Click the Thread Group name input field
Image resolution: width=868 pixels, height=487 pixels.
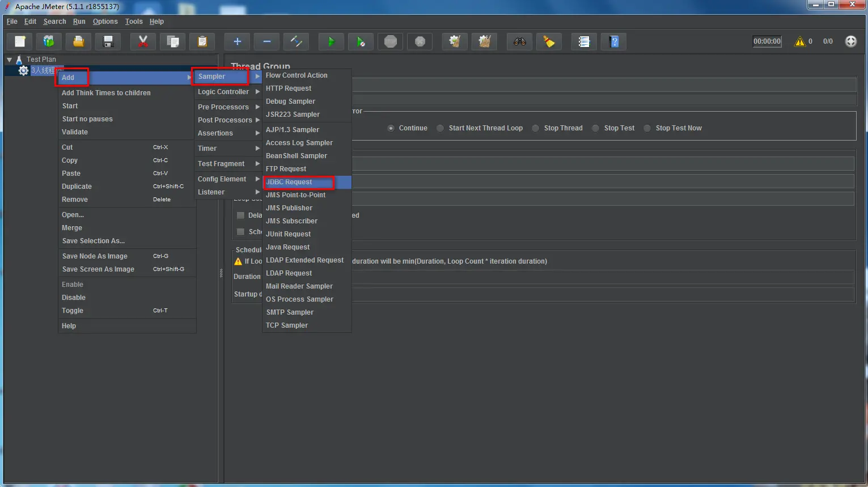tap(604, 85)
